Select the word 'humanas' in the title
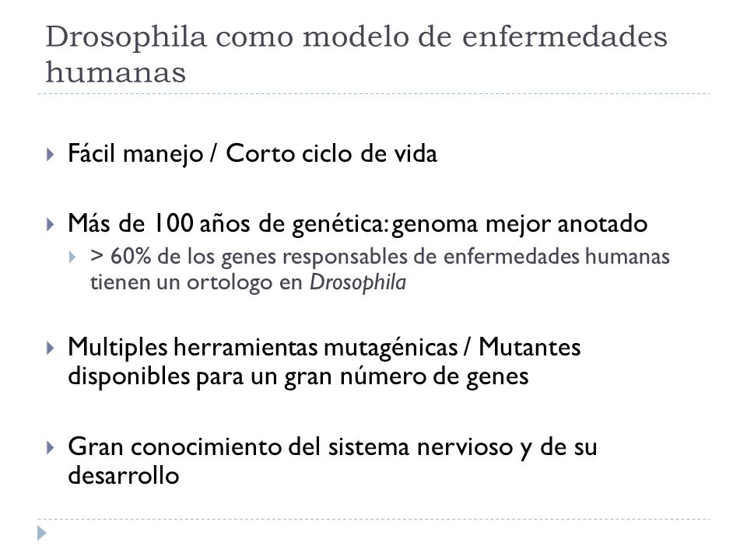Screen dimensions: 747x560 (116, 72)
